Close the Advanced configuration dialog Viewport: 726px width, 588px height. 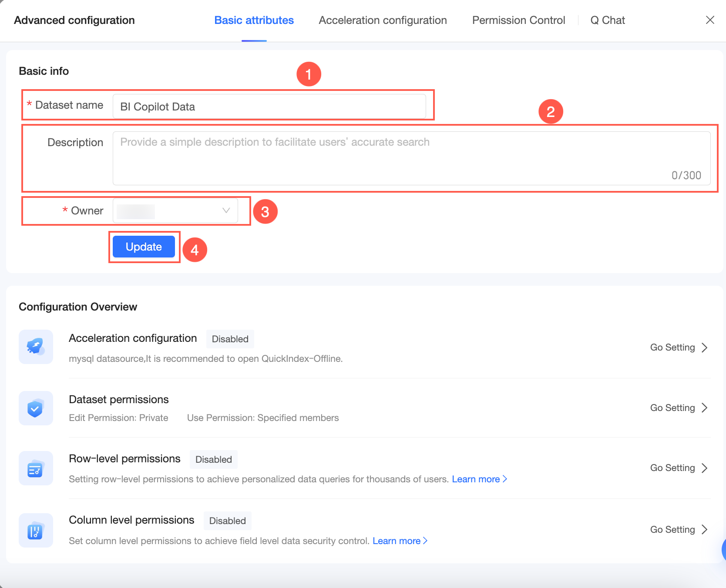pyautogui.click(x=710, y=20)
